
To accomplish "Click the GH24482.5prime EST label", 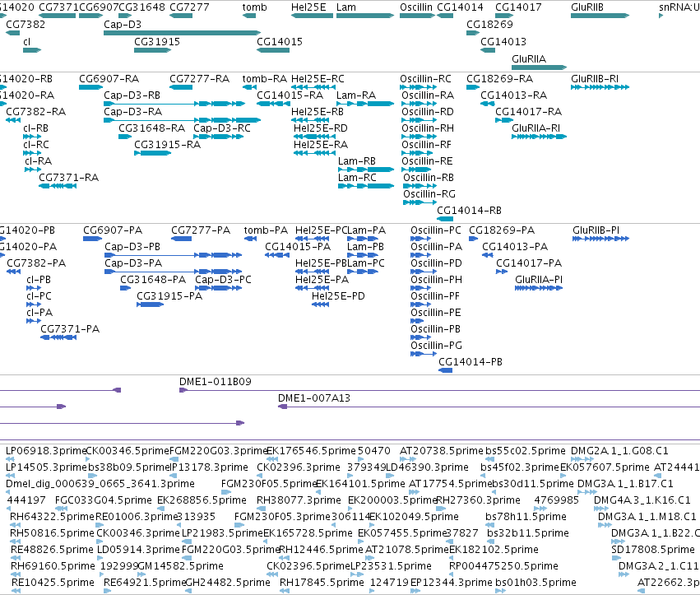I will [x=228, y=583].
